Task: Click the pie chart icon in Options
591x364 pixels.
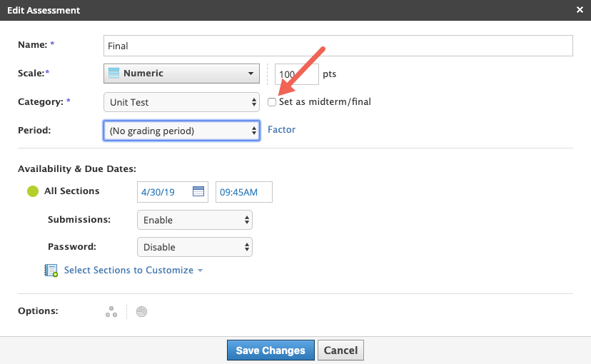Action: point(141,312)
